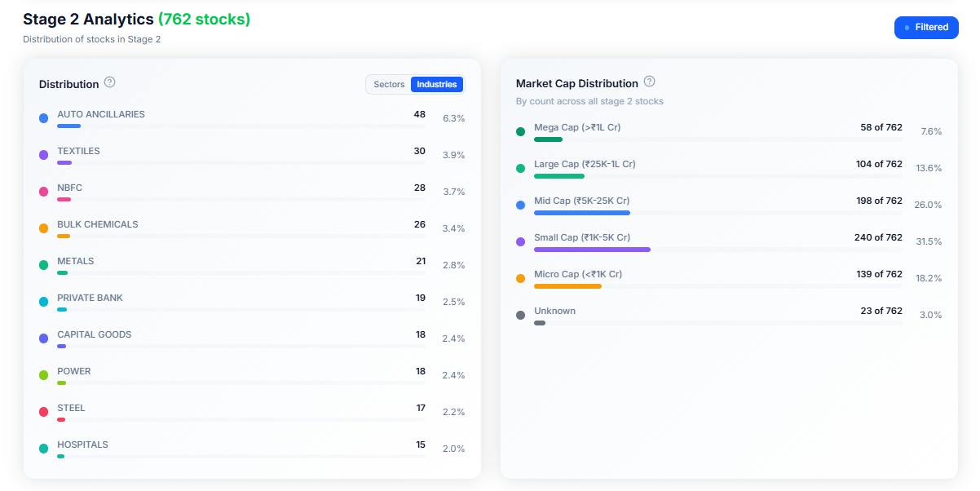Click the 26.0% mid cap percentage

[928, 205]
